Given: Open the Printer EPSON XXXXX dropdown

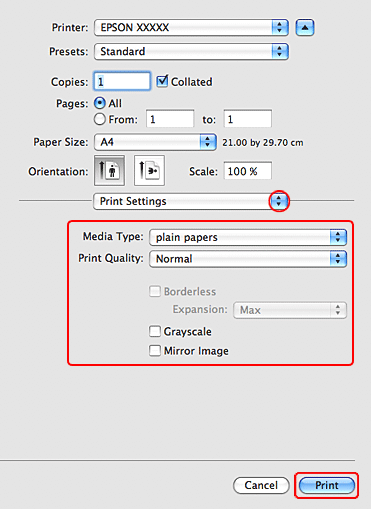Looking at the screenshot, I should (191, 28).
